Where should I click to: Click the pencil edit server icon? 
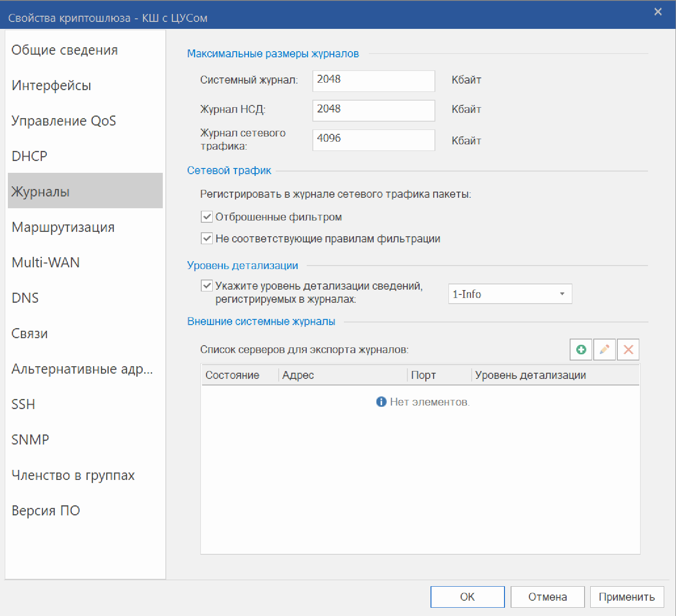coord(604,350)
